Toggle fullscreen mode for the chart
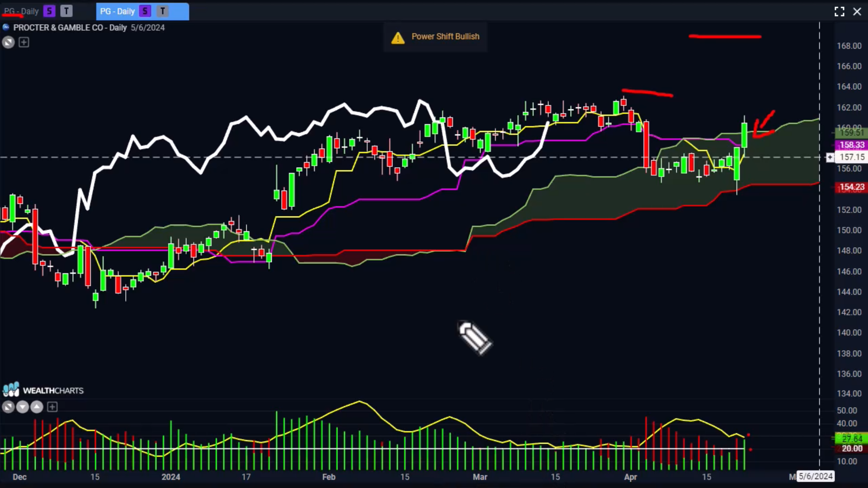 pos(840,12)
